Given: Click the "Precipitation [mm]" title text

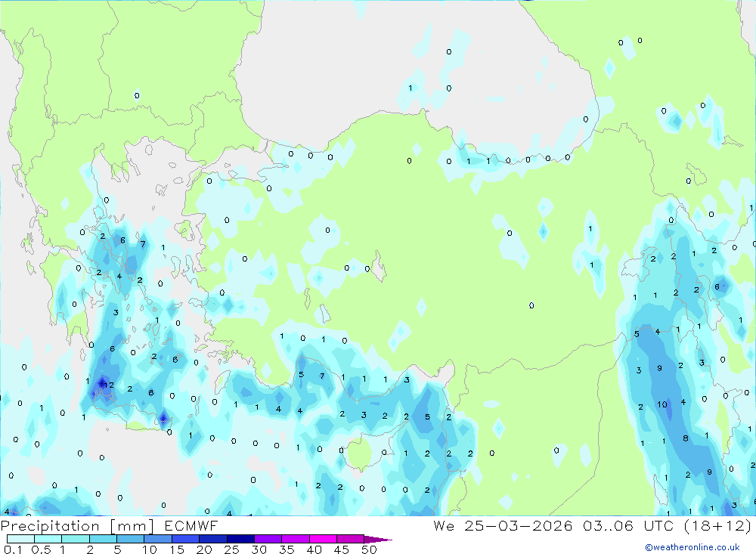Looking at the screenshot, I should [77, 526].
